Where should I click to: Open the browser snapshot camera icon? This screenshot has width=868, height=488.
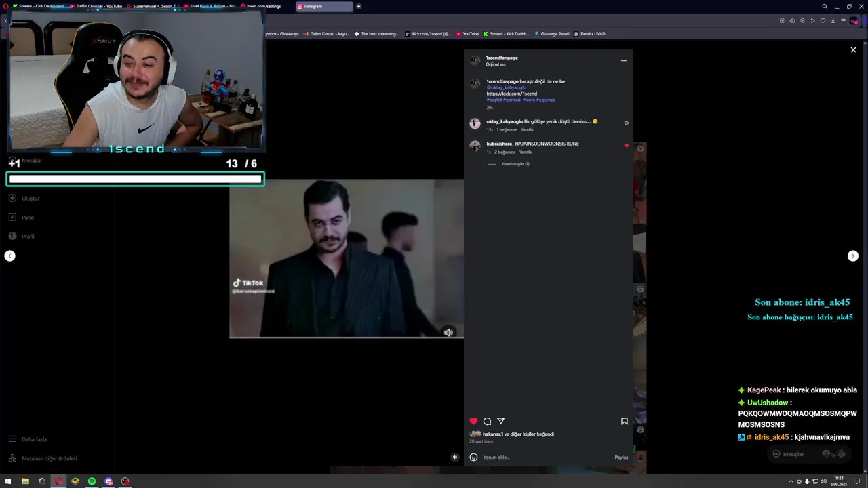[x=792, y=20]
